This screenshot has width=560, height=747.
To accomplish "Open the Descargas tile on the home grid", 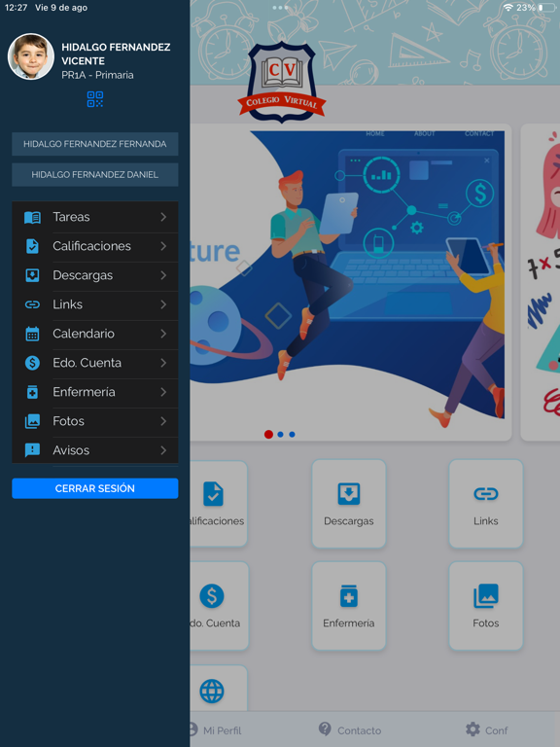I will click(349, 504).
